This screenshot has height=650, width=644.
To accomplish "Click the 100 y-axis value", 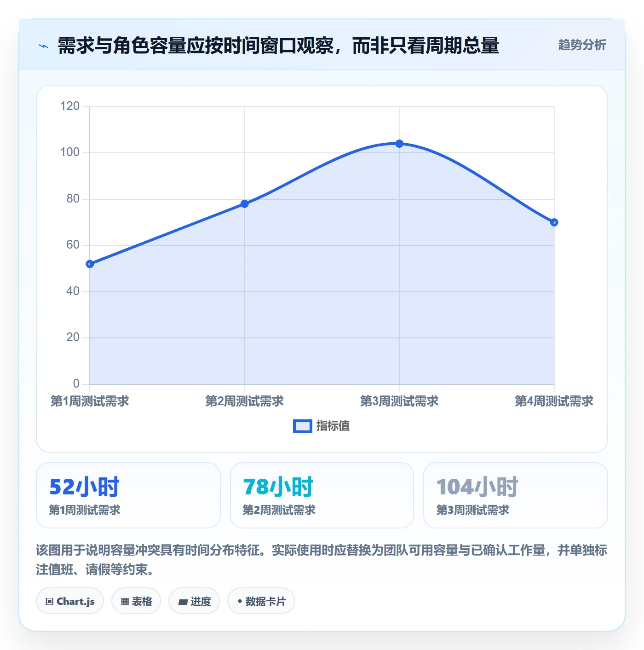I will (x=70, y=152).
